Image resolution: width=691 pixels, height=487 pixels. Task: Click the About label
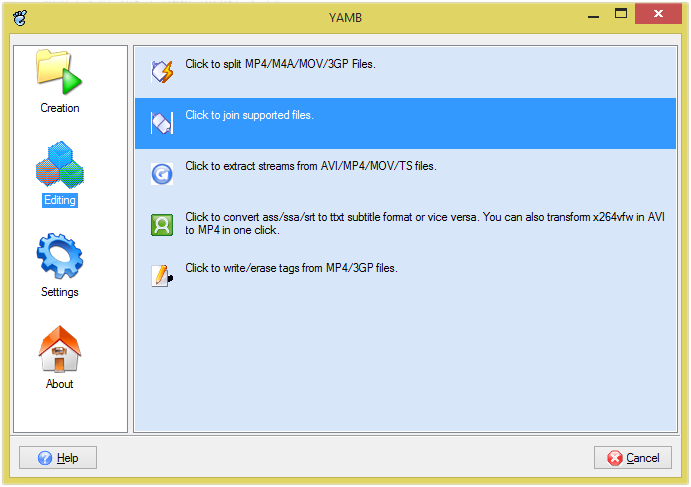coord(59,384)
